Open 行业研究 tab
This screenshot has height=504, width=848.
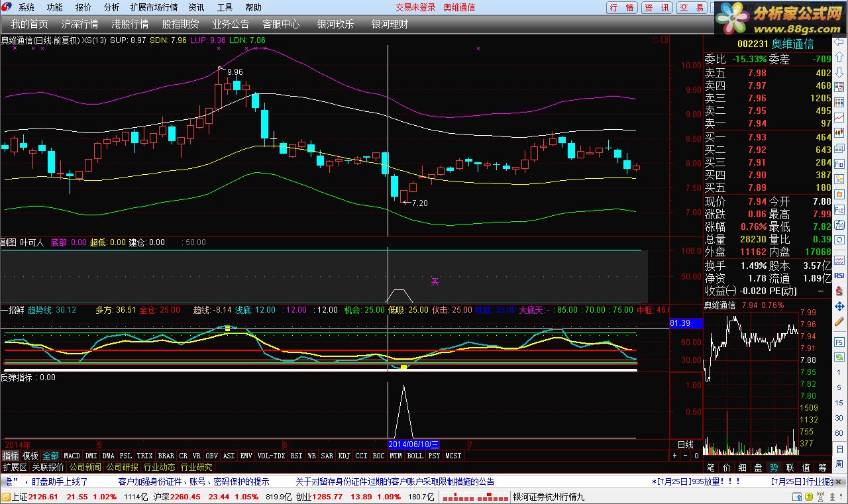(x=197, y=467)
